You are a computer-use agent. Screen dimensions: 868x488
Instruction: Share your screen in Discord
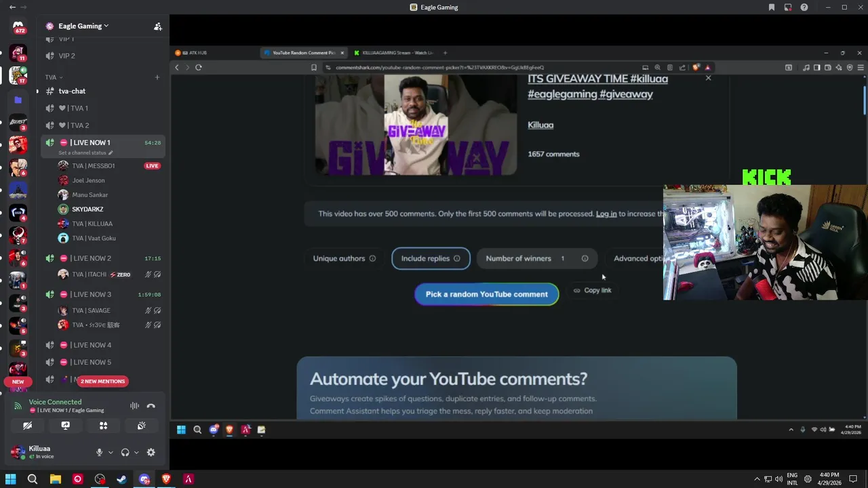pyautogui.click(x=65, y=426)
